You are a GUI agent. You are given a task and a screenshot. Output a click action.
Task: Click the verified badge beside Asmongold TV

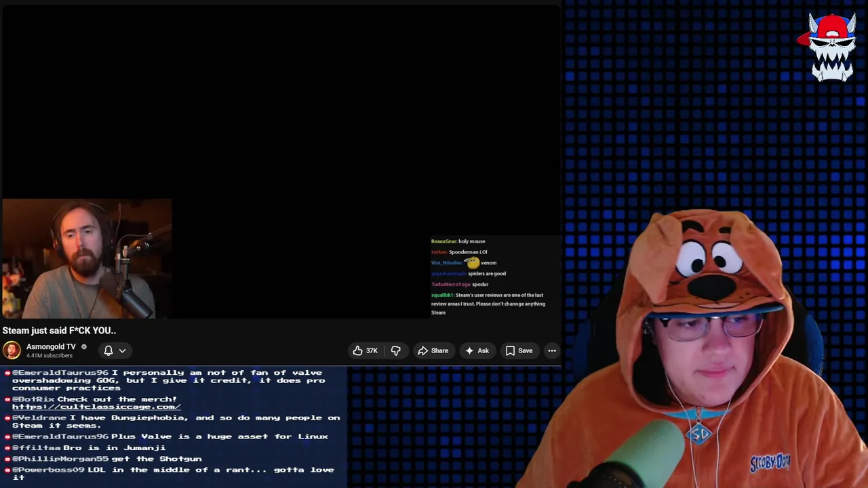(84, 347)
